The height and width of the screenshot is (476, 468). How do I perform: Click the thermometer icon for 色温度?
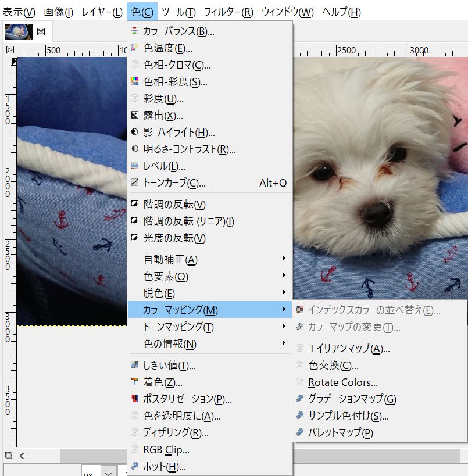134,48
